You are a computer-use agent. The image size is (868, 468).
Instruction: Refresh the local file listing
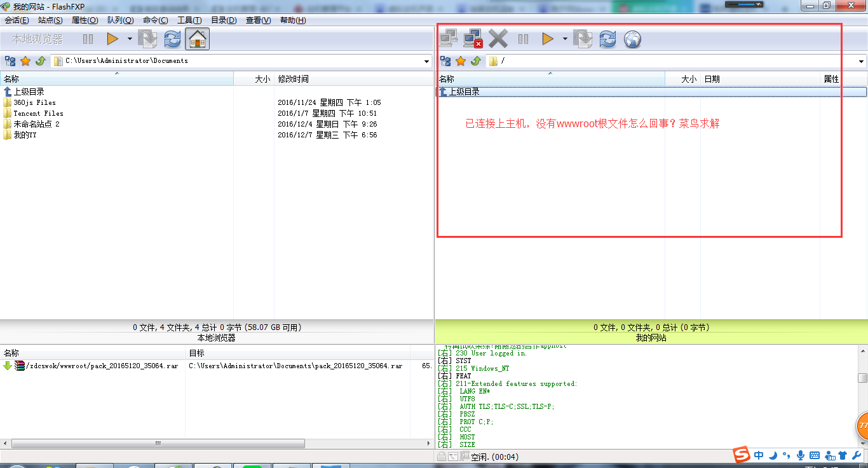pyautogui.click(x=172, y=39)
